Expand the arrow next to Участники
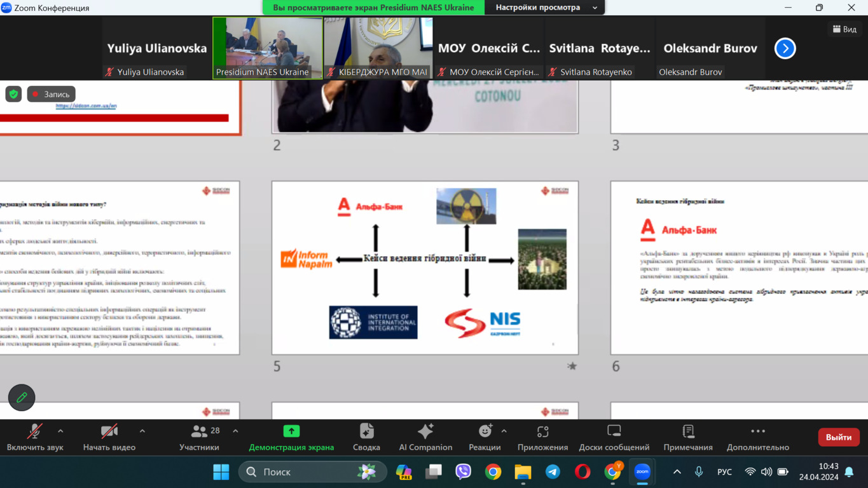 [x=235, y=431]
